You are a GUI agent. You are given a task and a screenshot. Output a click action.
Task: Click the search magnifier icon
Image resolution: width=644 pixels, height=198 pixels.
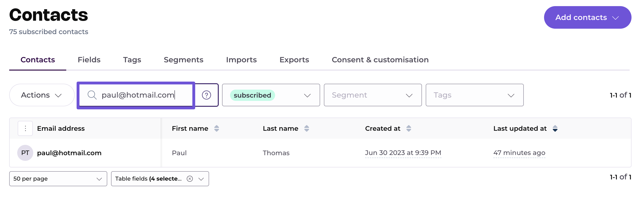coord(92,95)
